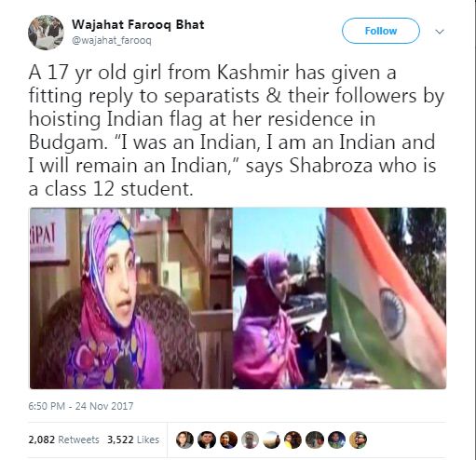Show the 2,082 Retweets list

click(63, 440)
